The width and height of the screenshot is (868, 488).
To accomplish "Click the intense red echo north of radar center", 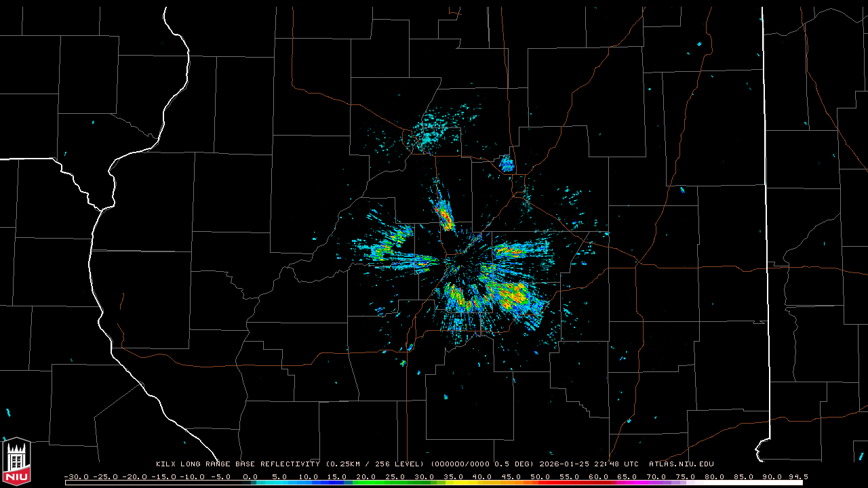I will pos(445,216).
